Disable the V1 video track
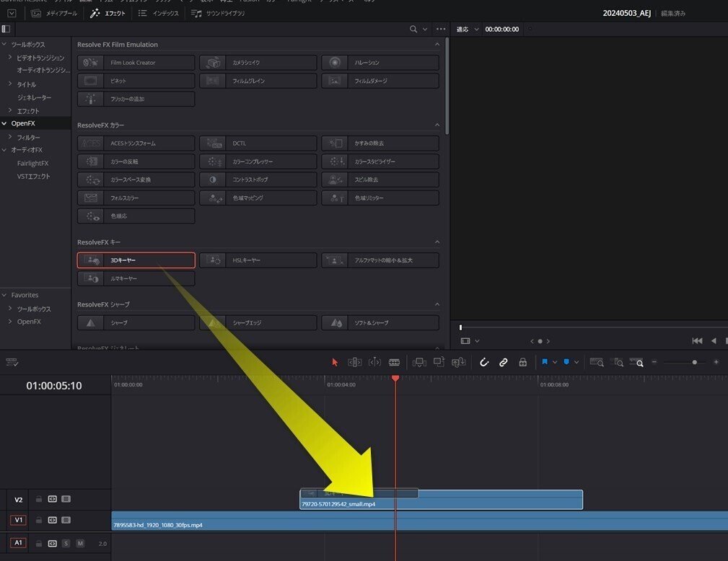The image size is (728, 561). tap(66, 520)
